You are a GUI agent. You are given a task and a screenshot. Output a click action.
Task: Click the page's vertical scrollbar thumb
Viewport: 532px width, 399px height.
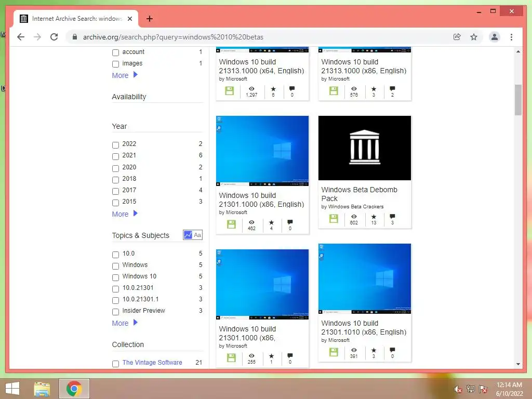(x=518, y=100)
